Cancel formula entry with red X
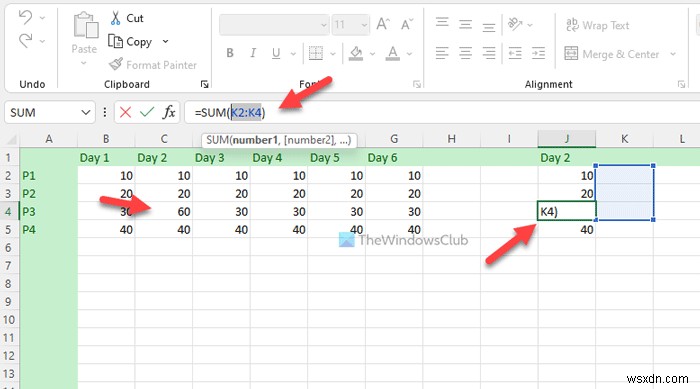 click(125, 112)
